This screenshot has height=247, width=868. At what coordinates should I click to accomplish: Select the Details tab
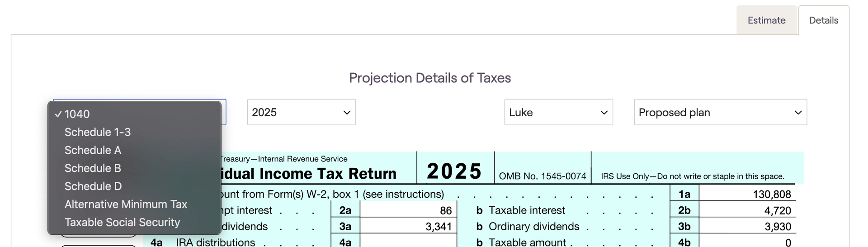click(x=823, y=20)
